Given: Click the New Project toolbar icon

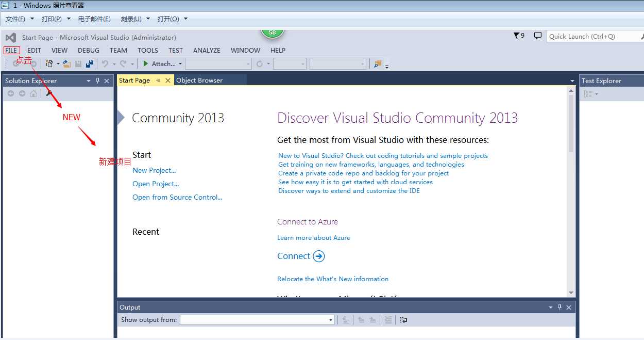Looking at the screenshot, I should [49, 63].
